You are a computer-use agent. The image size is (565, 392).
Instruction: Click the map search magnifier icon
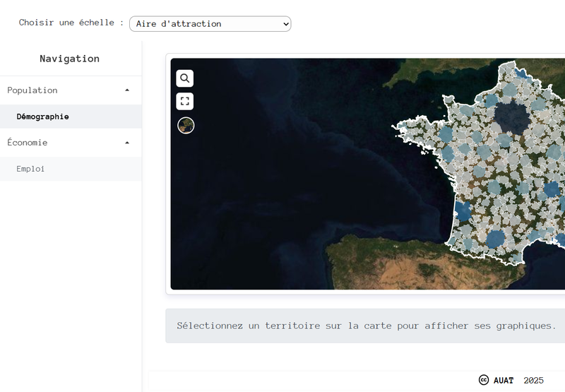(184, 78)
